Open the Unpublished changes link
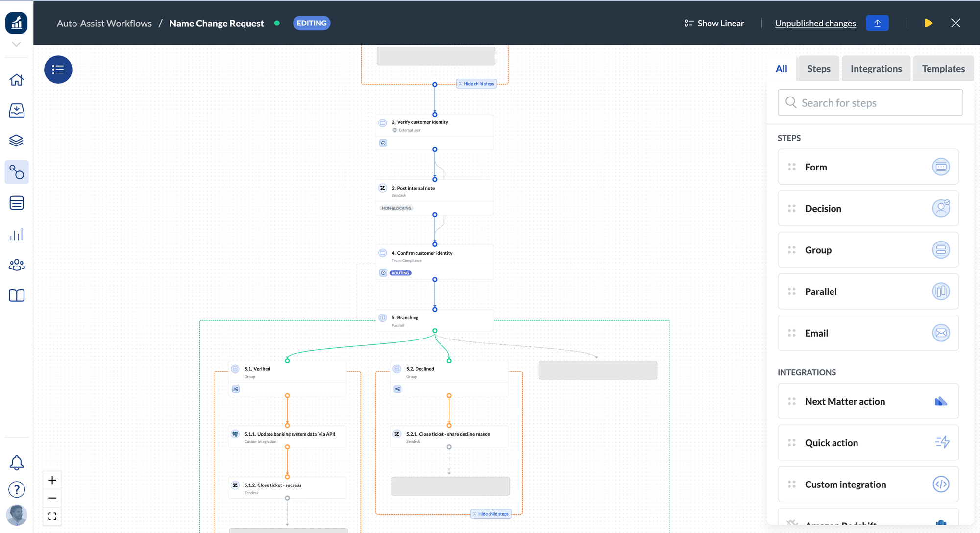The width and height of the screenshot is (980, 533). point(815,23)
